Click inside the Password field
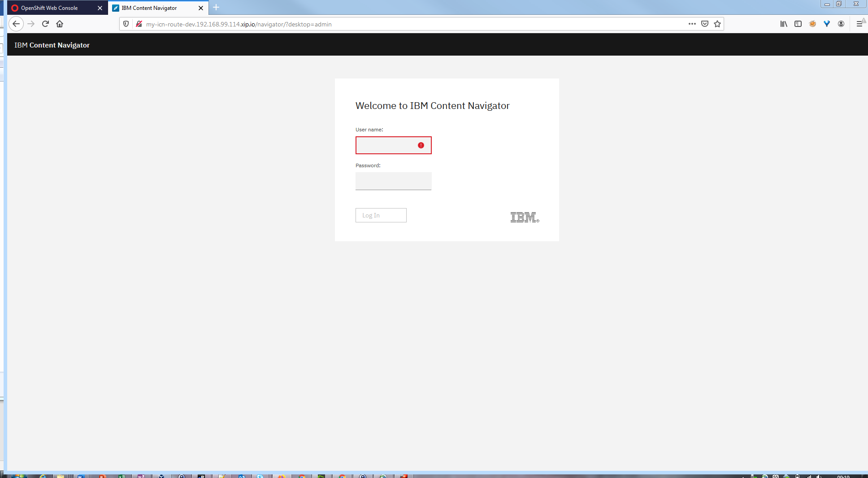The width and height of the screenshot is (868, 478). (x=393, y=181)
